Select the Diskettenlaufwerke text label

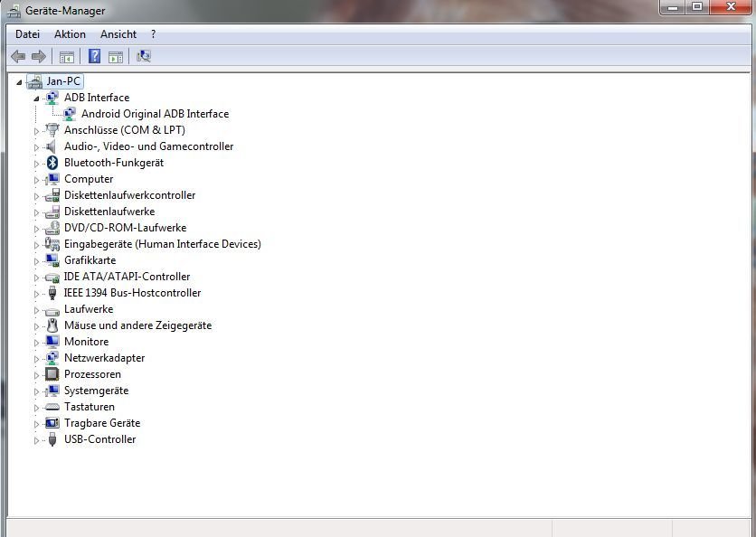coord(109,212)
